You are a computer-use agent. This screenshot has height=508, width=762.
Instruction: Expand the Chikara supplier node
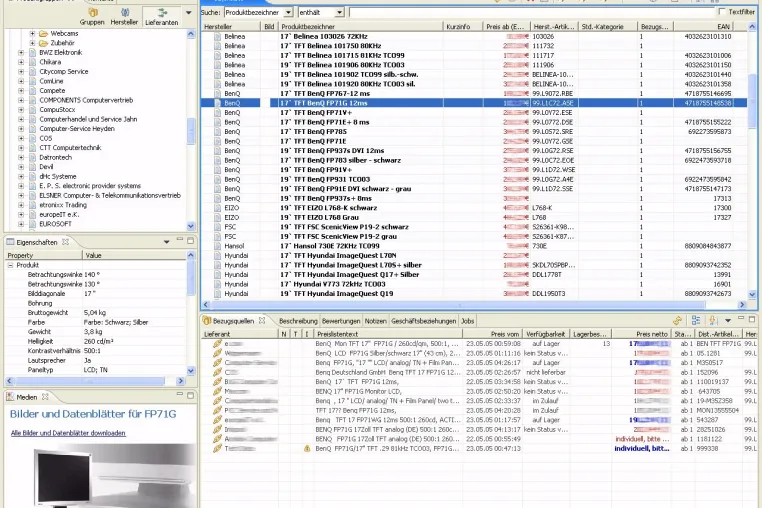(x=21, y=62)
